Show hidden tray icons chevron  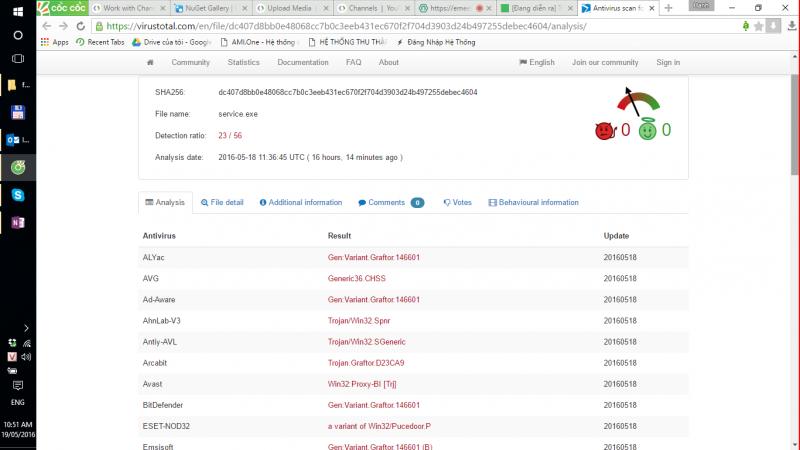[27, 328]
